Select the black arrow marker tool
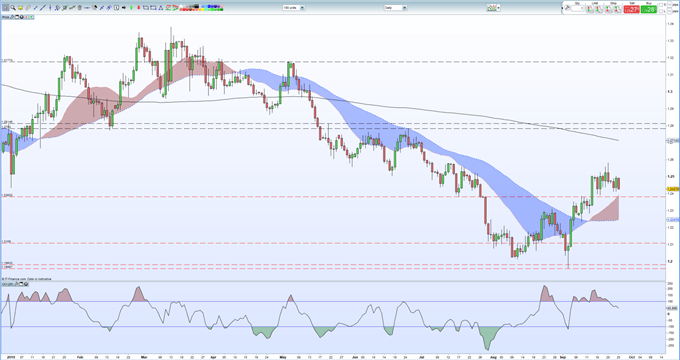680x360 pixels. tap(124, 7)
